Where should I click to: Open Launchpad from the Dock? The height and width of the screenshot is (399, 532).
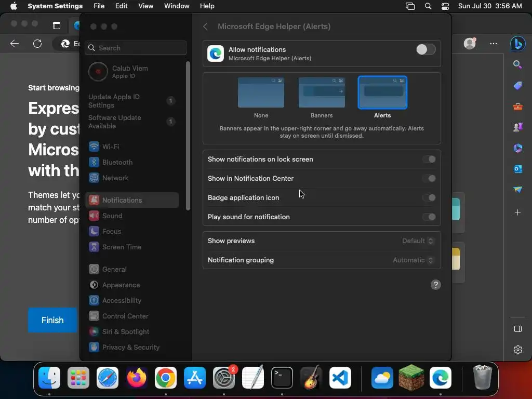pyautogui.click(x=78, y=378)
